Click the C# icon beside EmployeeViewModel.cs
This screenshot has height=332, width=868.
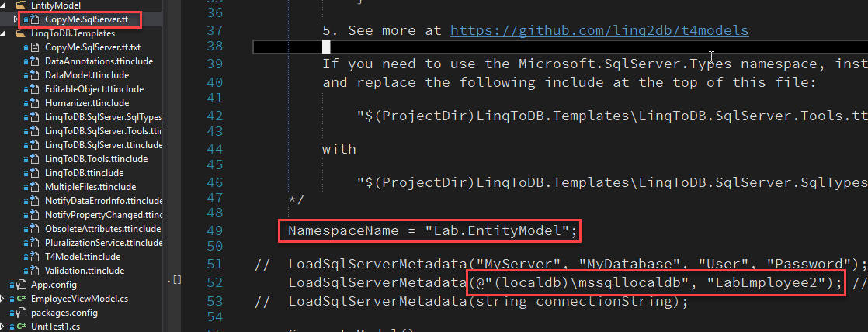coord(22,299)
